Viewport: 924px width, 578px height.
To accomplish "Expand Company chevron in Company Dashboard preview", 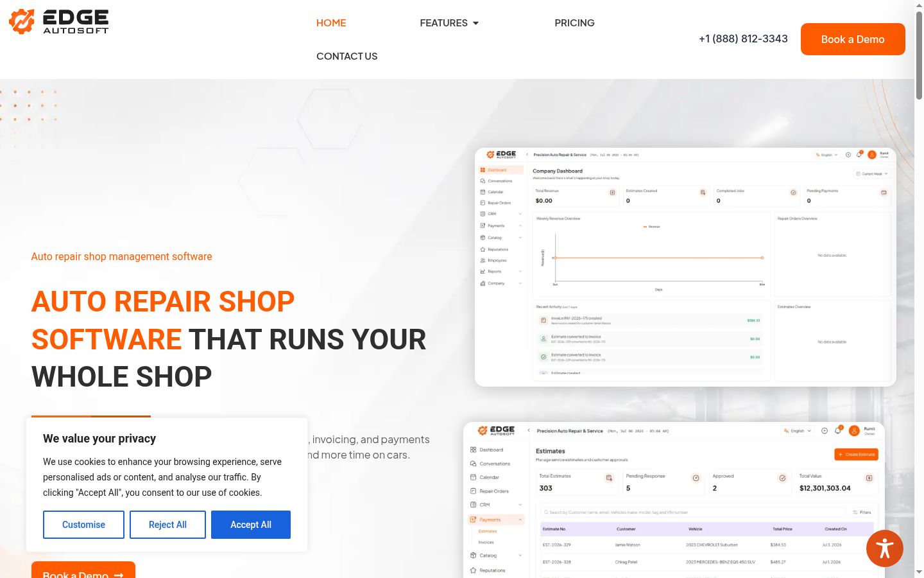I will (520, 283).
